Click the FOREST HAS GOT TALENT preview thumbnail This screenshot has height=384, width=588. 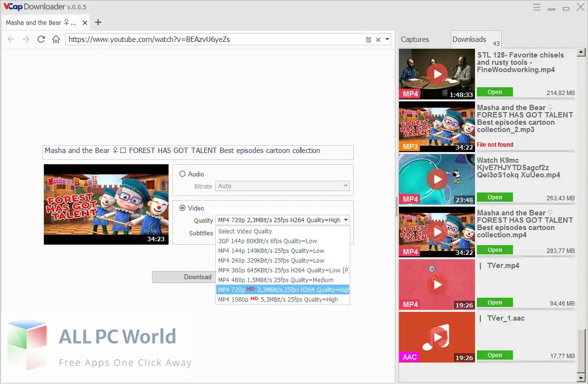click(106, 204)
